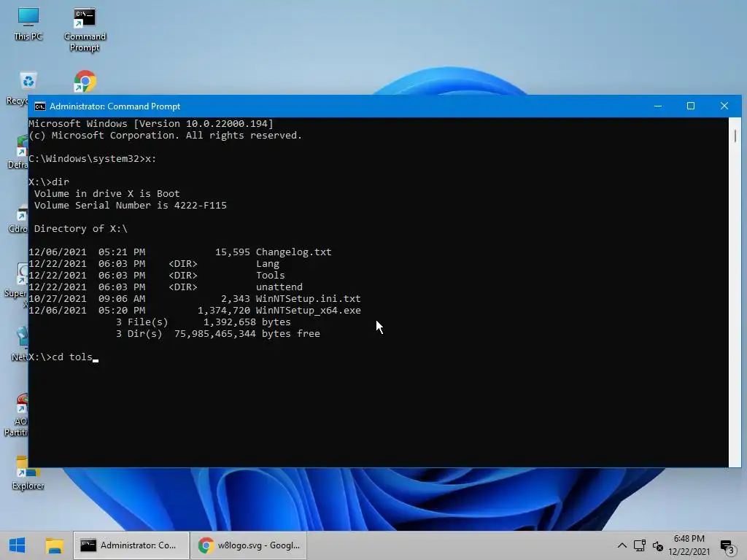Open the muted volume tray icon
Viewport: 747px width, 560px height.
point(658,545)
